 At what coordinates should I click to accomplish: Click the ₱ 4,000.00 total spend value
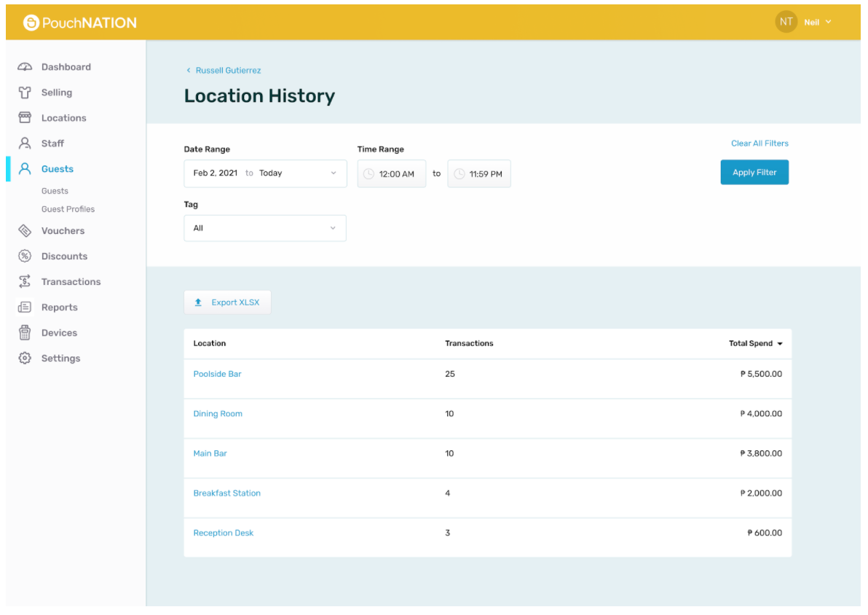pos(761,414)
